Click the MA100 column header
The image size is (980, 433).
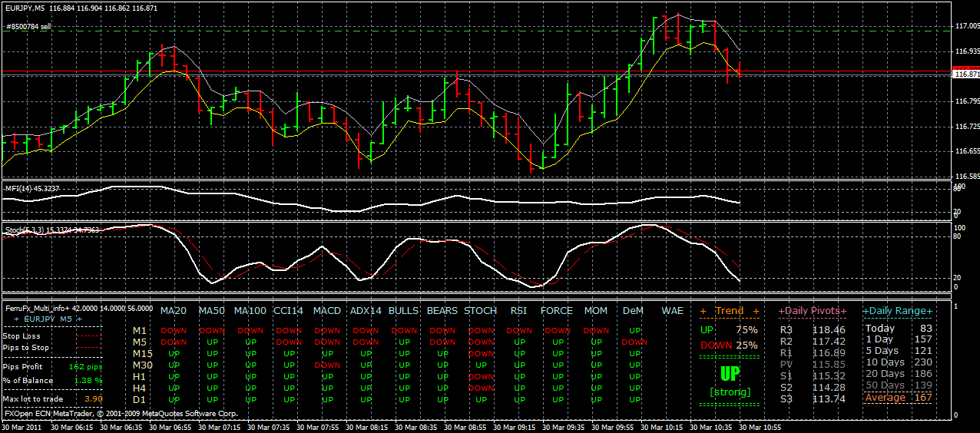250,311
